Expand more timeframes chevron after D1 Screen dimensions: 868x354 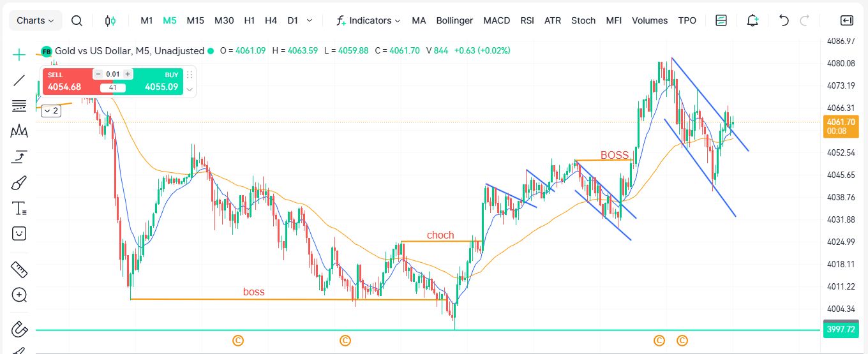(x=310, y=20)
